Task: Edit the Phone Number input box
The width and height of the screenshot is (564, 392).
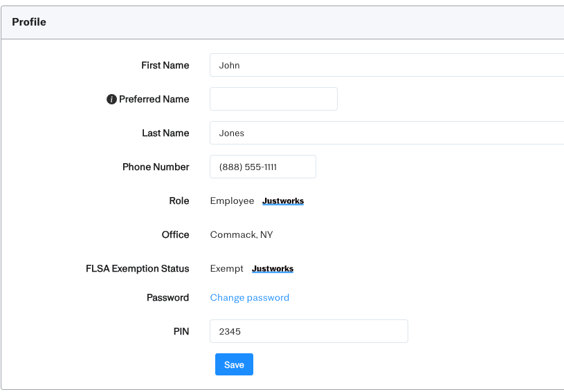Action: click(262, 167)
